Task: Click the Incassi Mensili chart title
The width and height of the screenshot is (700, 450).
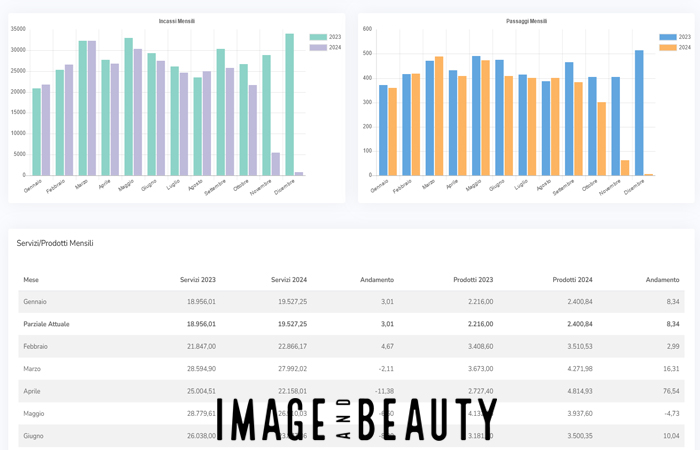Action: coord(177,21)
